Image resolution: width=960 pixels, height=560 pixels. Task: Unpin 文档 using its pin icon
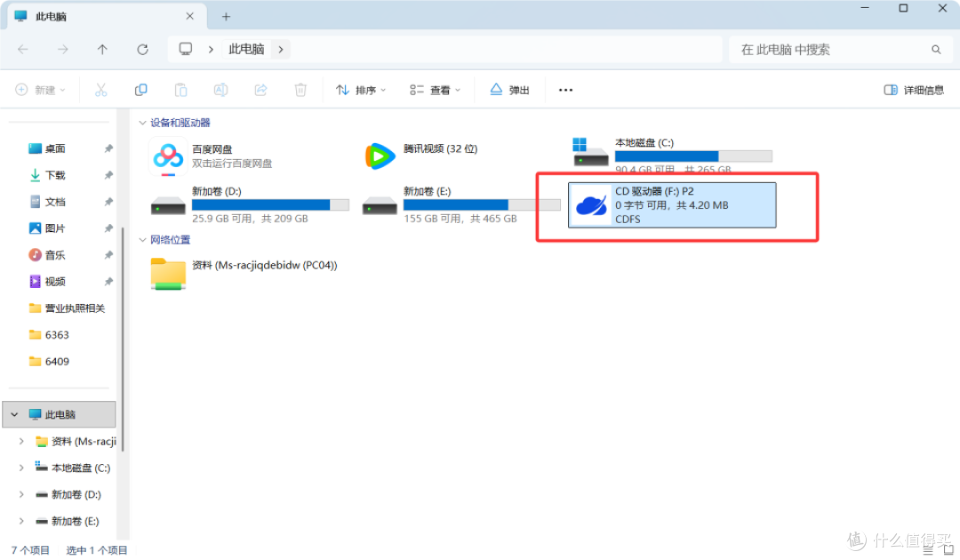coord(108,202)
